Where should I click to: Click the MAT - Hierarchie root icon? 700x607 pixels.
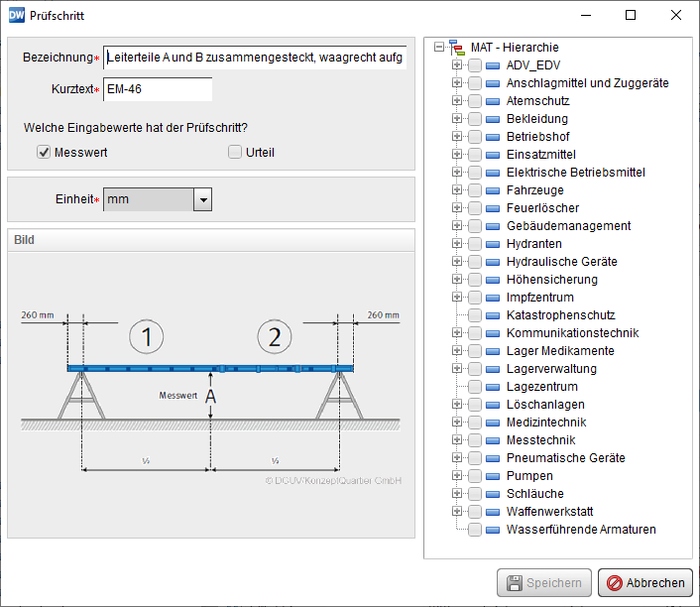click(456, 48)
